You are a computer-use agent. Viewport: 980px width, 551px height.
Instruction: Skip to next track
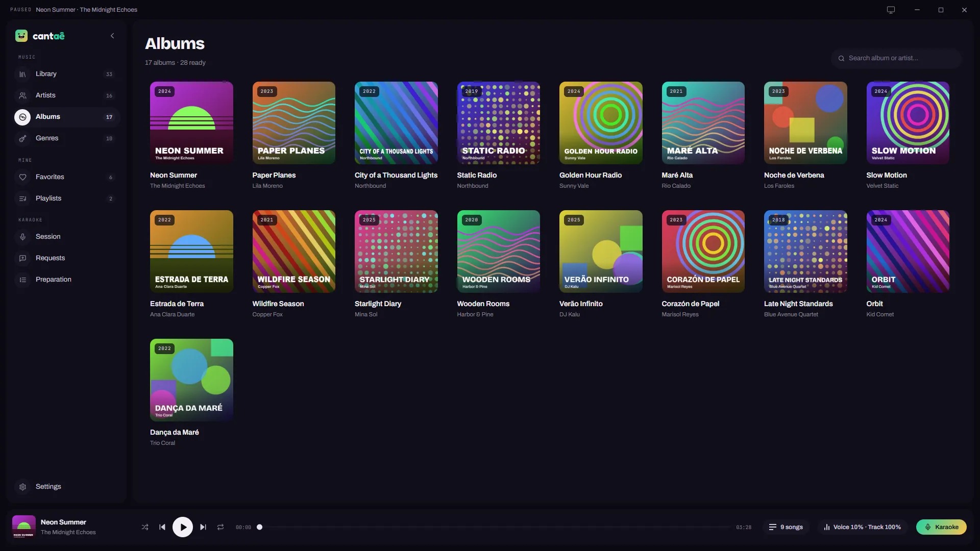click(x=203, y=527)
